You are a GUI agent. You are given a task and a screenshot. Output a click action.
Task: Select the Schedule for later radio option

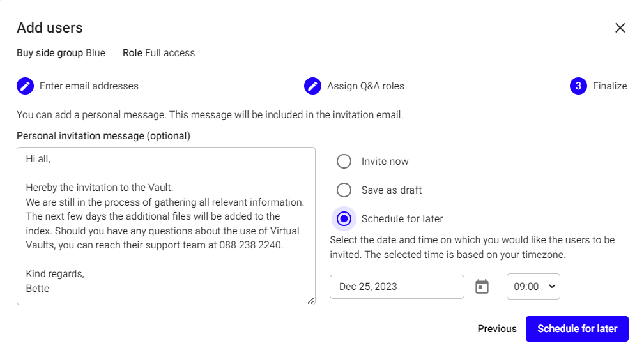coord(344,219)
